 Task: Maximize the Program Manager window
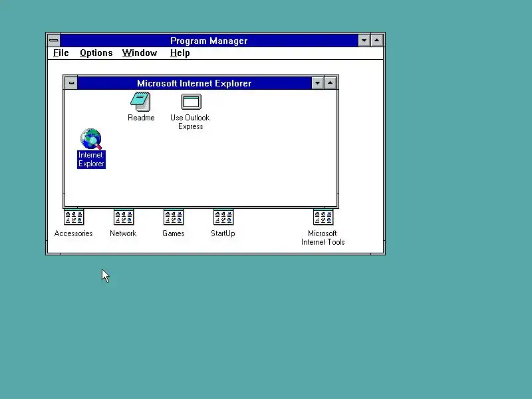point(376,41)
